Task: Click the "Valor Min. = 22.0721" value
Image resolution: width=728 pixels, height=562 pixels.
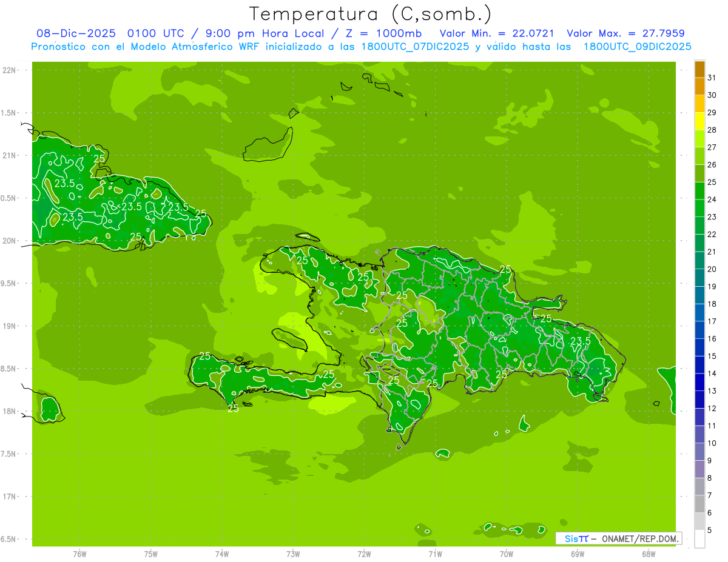Action: coord(497,33)
